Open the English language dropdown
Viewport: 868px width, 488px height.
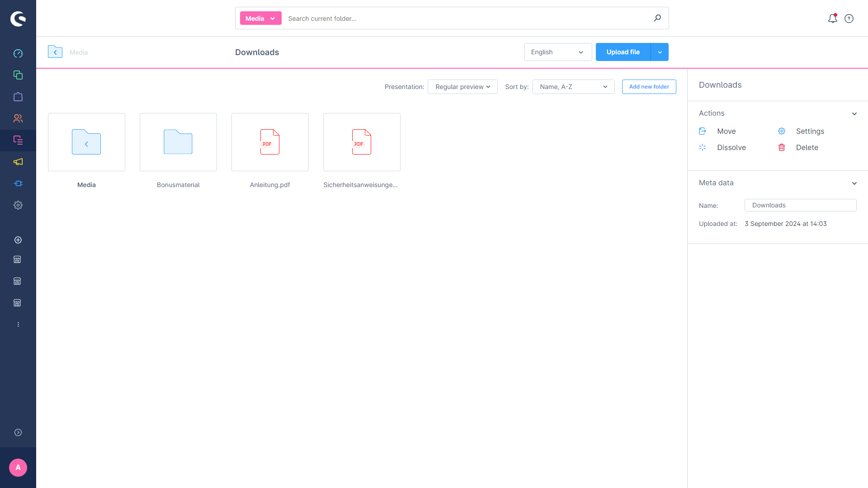click(558, 52)
